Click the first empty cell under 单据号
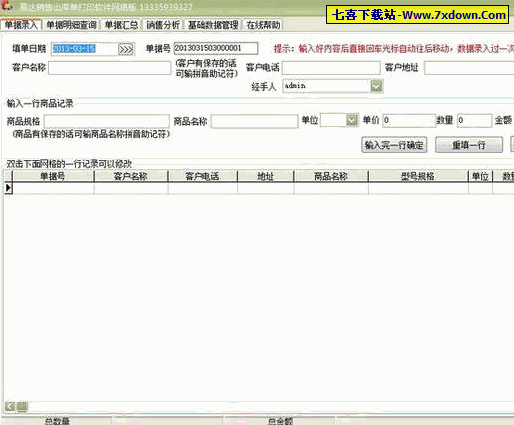The height and width of the screenshot is (425, 514). coord(53,188)
